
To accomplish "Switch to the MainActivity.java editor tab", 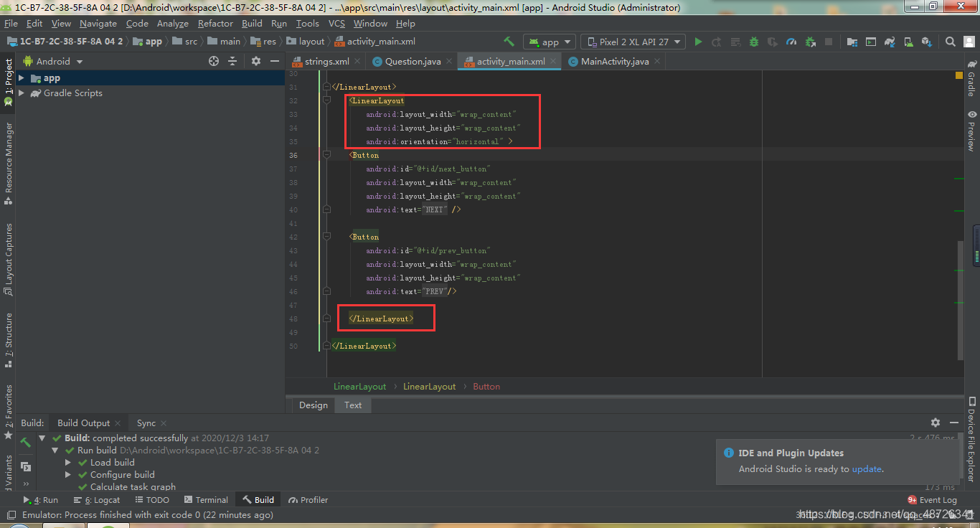I will [615, 61].
